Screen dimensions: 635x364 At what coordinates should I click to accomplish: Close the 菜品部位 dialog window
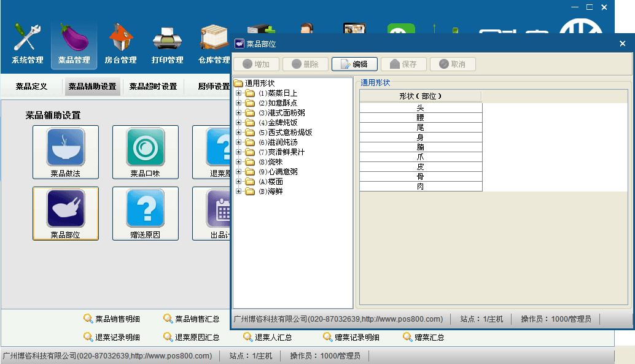(x=622, y=44)
